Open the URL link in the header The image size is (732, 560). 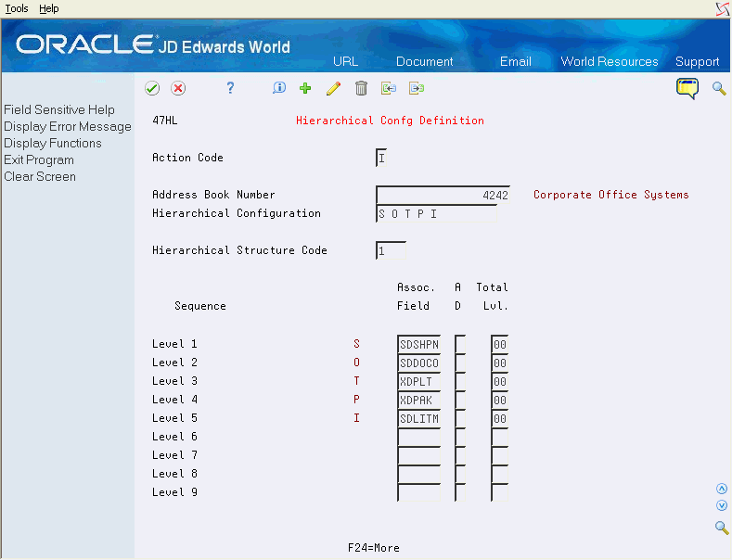[345, 61]
